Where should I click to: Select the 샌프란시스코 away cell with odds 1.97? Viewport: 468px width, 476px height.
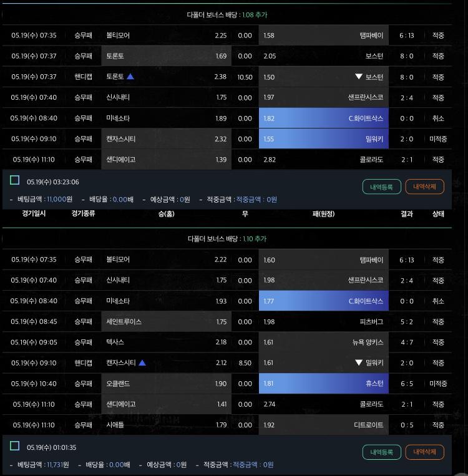(324, 97)
